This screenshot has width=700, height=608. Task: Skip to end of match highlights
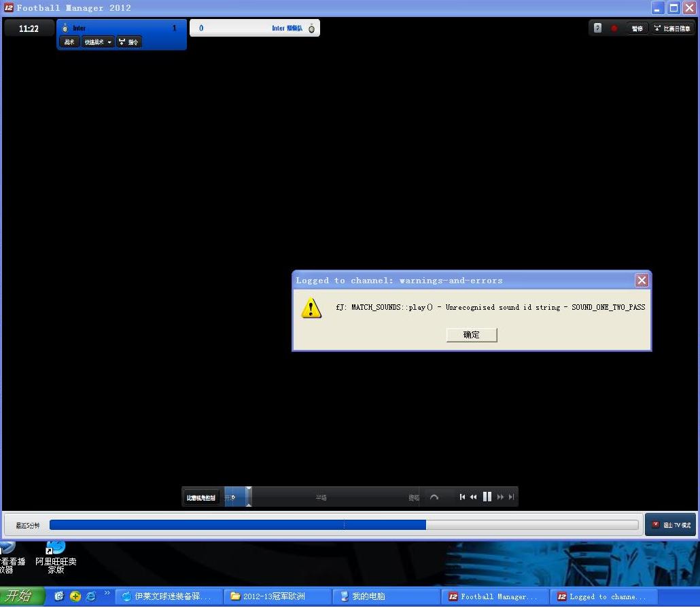click(x=512, y=497)
